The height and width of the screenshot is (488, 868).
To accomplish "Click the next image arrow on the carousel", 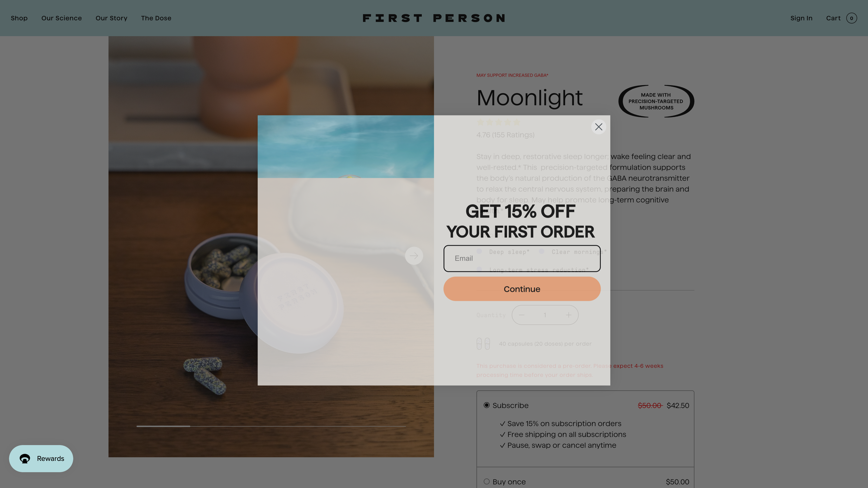I will [414, 255].
